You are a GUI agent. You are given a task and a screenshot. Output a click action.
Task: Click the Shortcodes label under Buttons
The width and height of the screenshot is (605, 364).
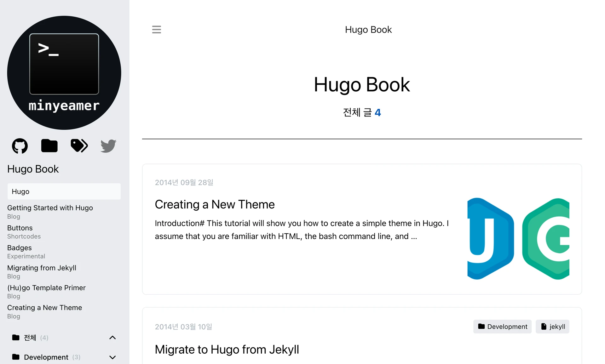pos(24,236)
